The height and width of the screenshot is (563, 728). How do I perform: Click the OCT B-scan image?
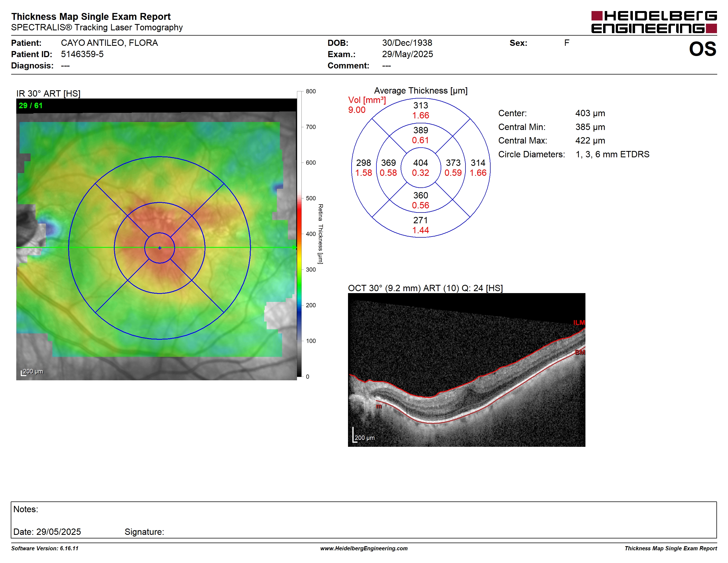point(467,370)
